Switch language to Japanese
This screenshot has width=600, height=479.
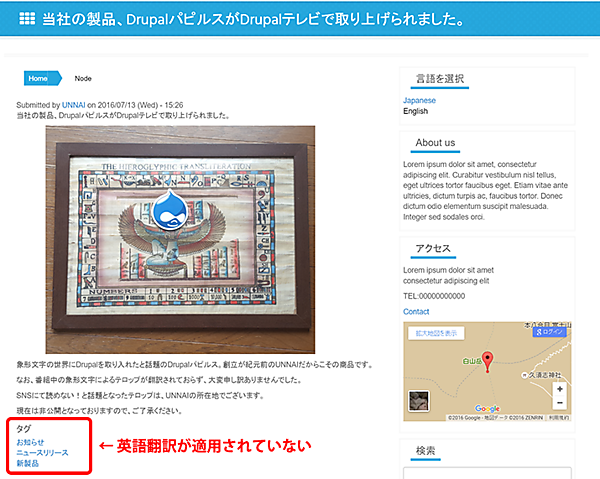pyautogui.click(x=419, y=100)
